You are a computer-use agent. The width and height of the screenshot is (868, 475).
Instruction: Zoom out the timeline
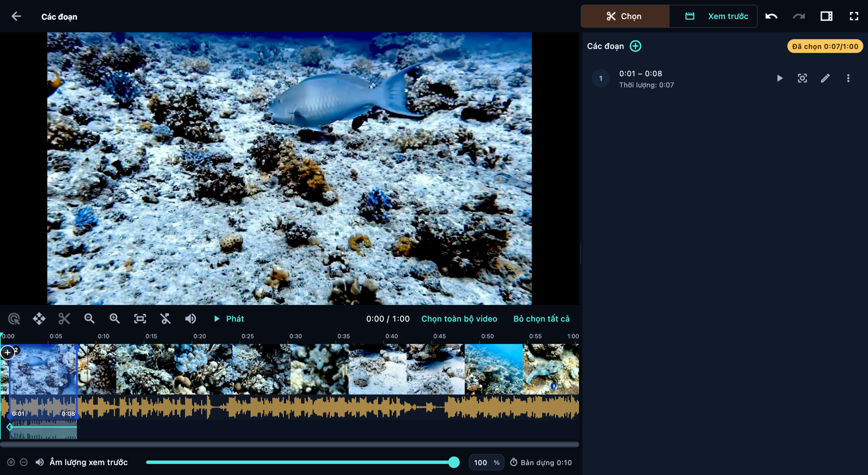[90, 319]
